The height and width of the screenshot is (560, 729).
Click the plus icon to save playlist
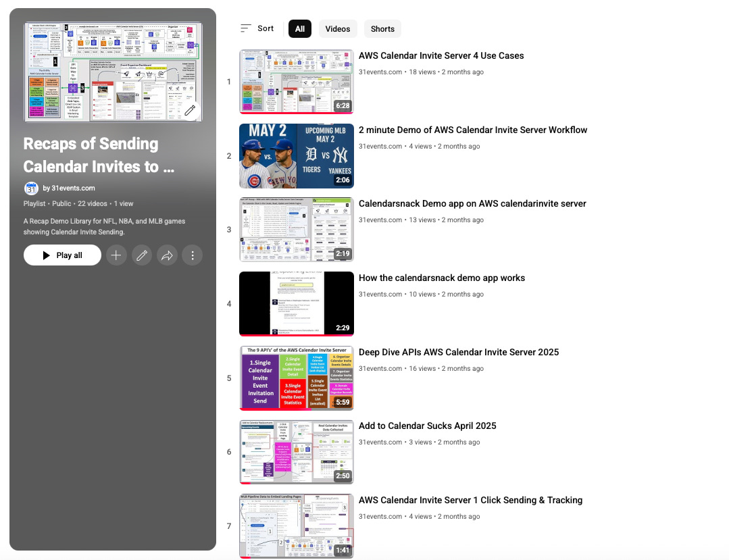[x=116, y=255]
